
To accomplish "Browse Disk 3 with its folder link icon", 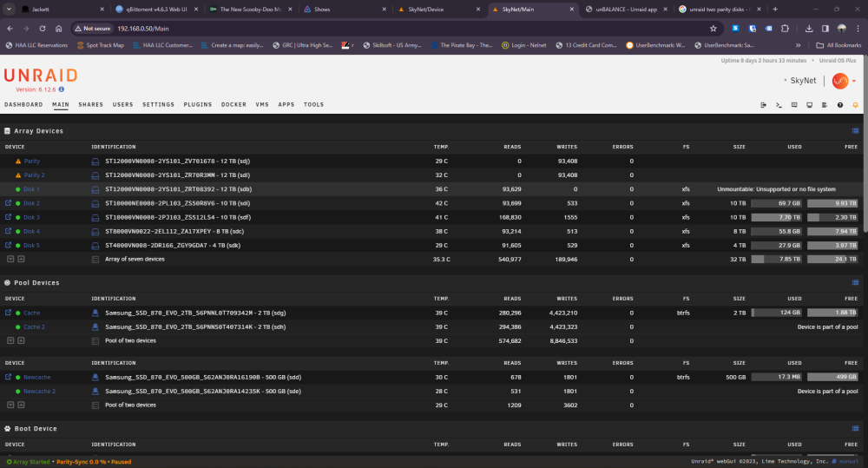I will (8, 217).
